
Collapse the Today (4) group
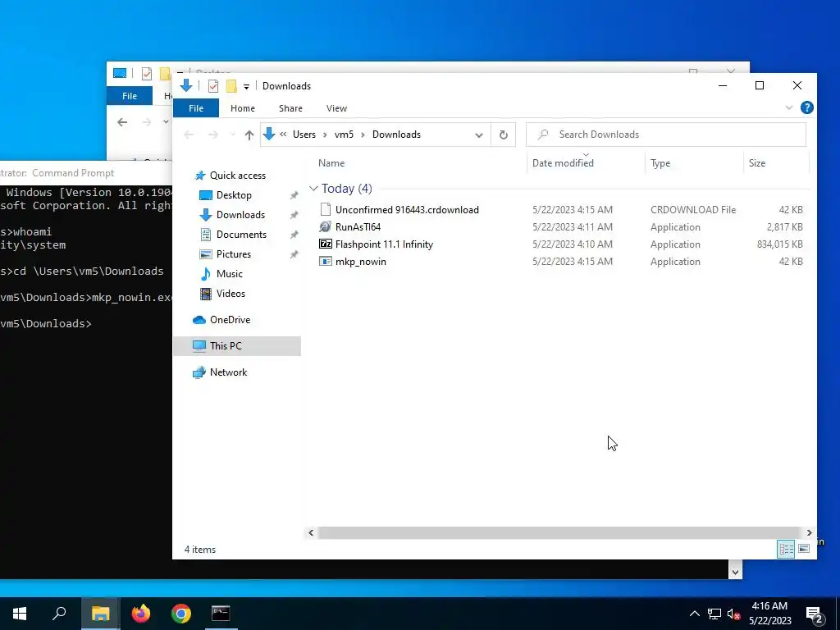313,189
